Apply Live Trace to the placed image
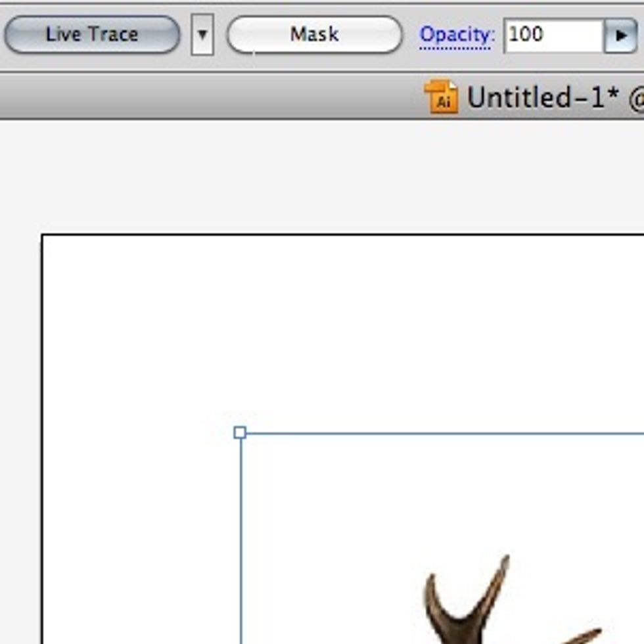 pyautogui.click(x=90, y=34)
